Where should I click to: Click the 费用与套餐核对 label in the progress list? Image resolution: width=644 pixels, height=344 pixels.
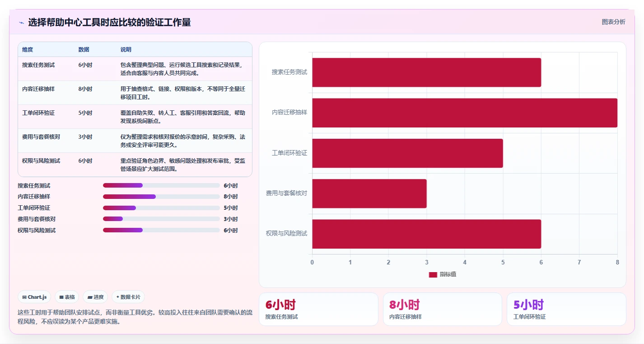(x=37, y=219)
